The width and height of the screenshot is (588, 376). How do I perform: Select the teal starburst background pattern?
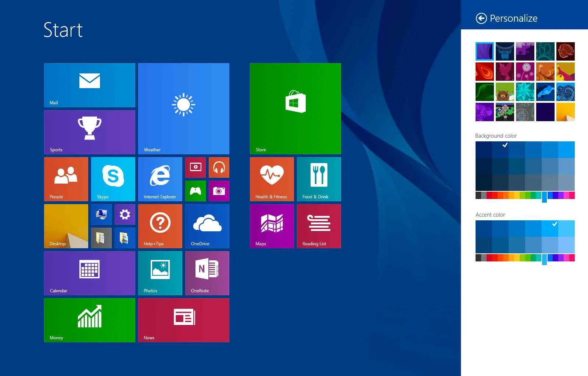[525, 92]
